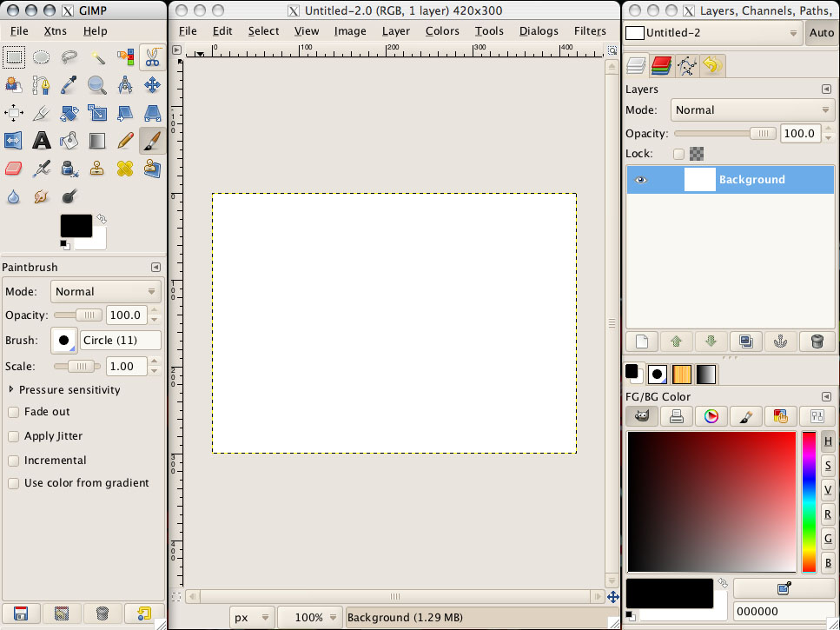Select the Paintbrush tool
This screenshot has height=630, width=840.
click(x=153, y=141)
